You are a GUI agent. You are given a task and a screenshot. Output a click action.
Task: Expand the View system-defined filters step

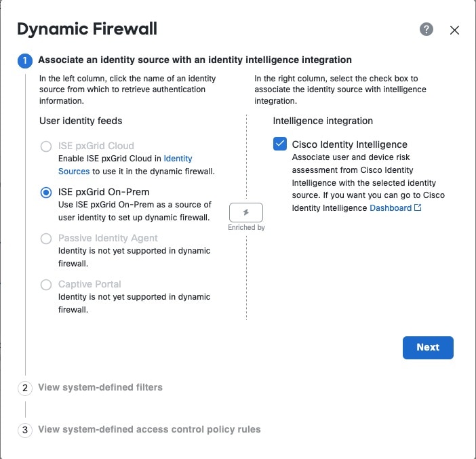pyautogui.click(x=100, y=388)
